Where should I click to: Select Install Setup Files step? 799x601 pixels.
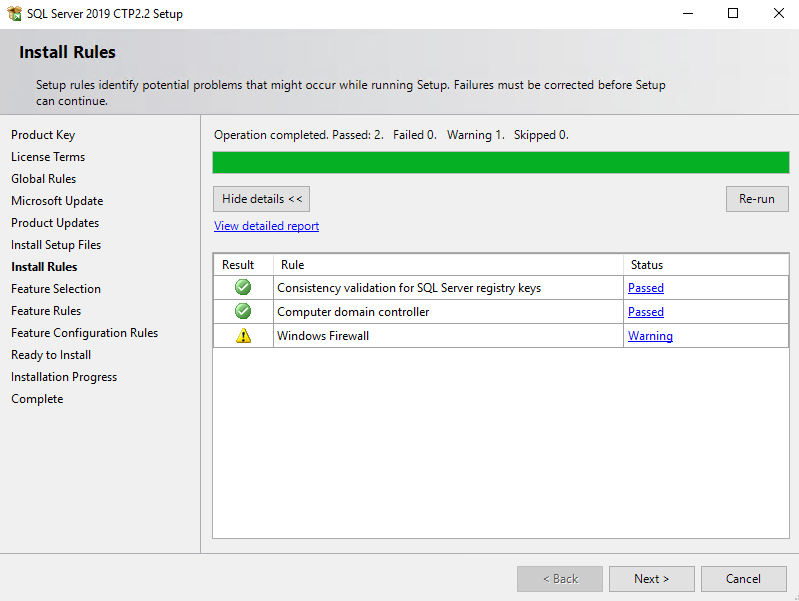[56, 245]
